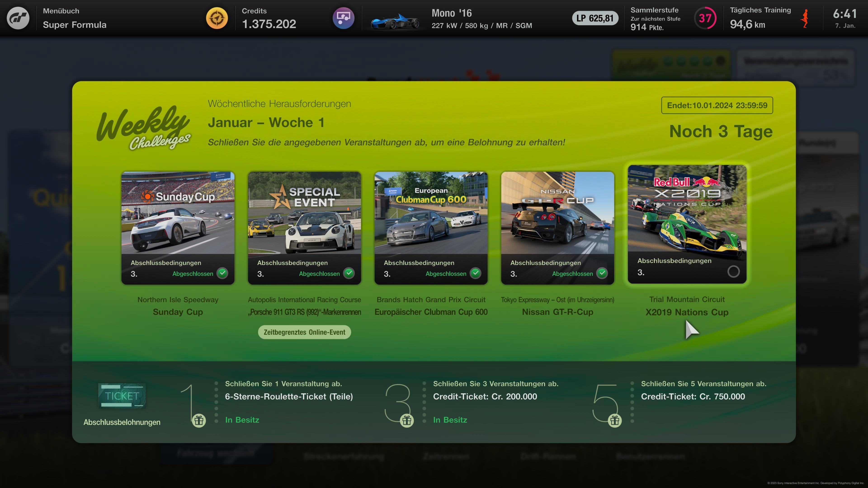Open the Credits 1.375.202 display
868x488 pixels.
pyautogui.click(x=269, y=18)
